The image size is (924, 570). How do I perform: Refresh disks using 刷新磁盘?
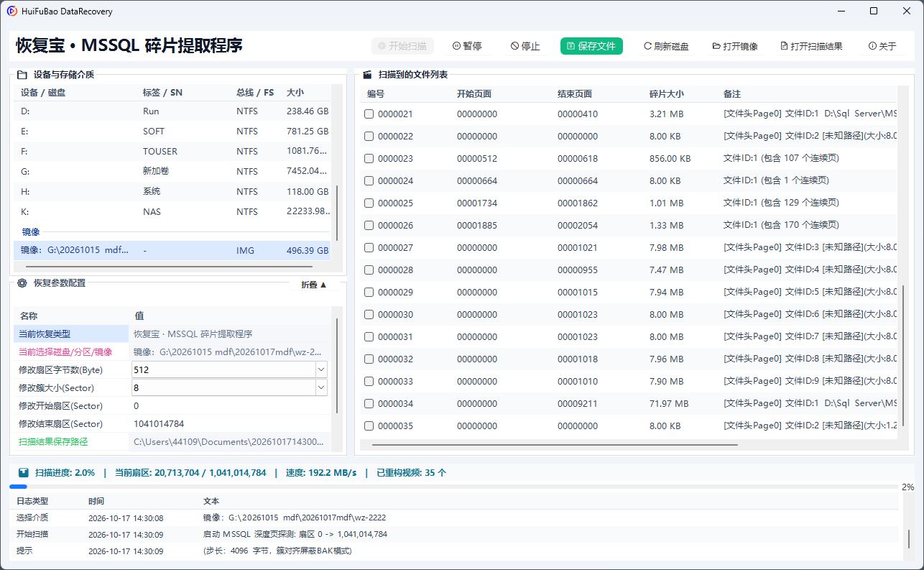coord(666,46)
